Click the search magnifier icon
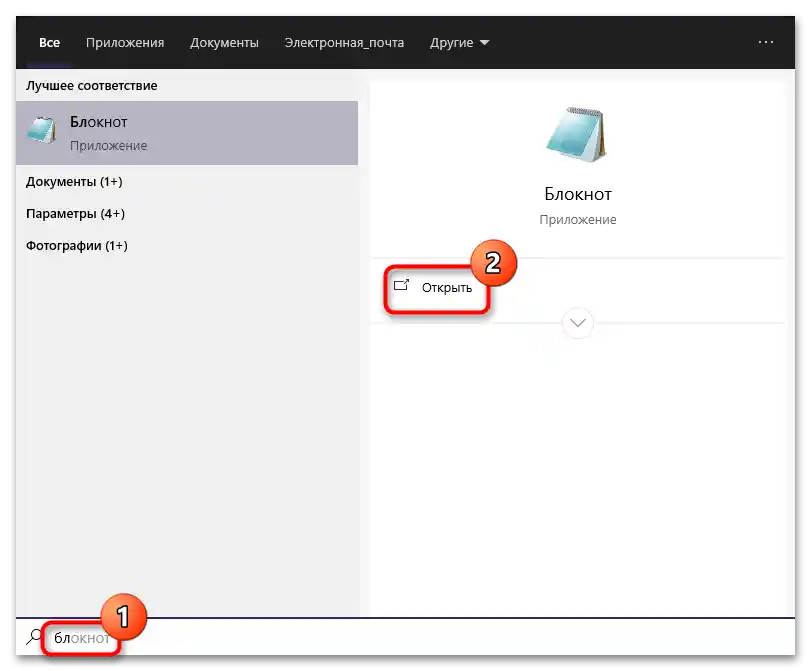The width and height of the screenshot is (811, 671). tap(34, 637)
